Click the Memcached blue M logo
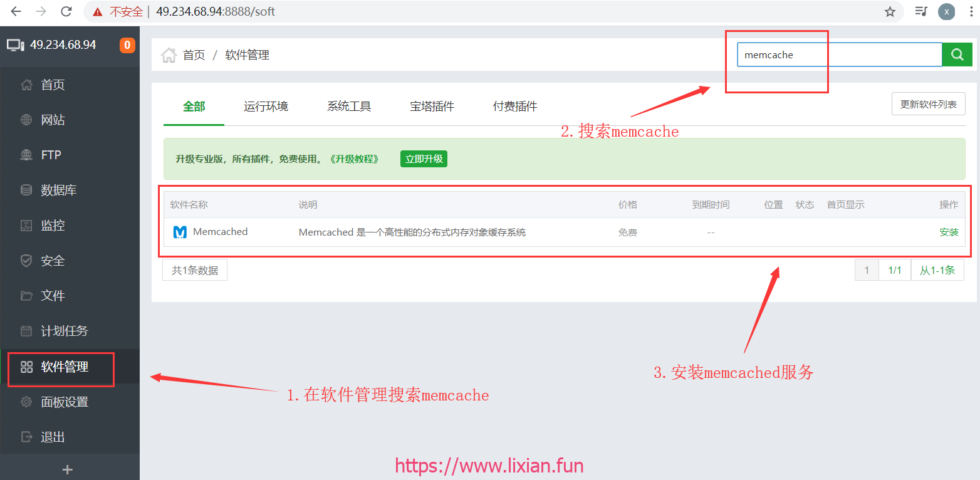This screenshot has width=980, height=480. coord(180,232)
